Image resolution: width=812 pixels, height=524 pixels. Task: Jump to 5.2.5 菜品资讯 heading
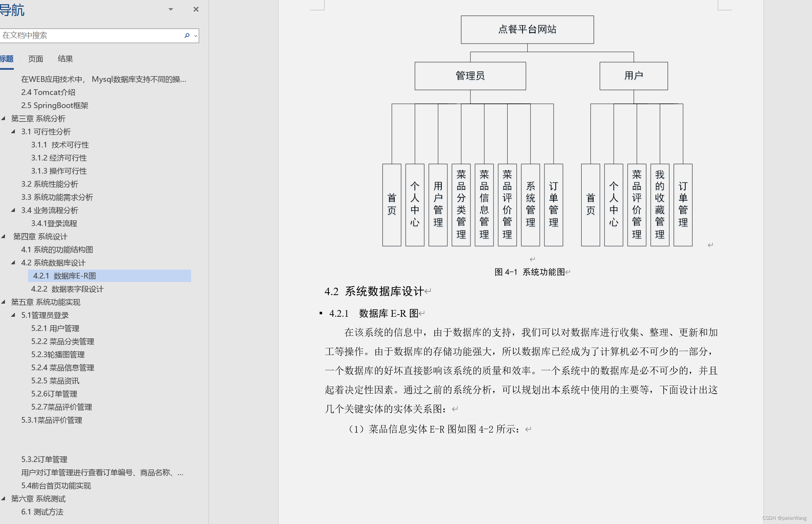coord(55,381)
